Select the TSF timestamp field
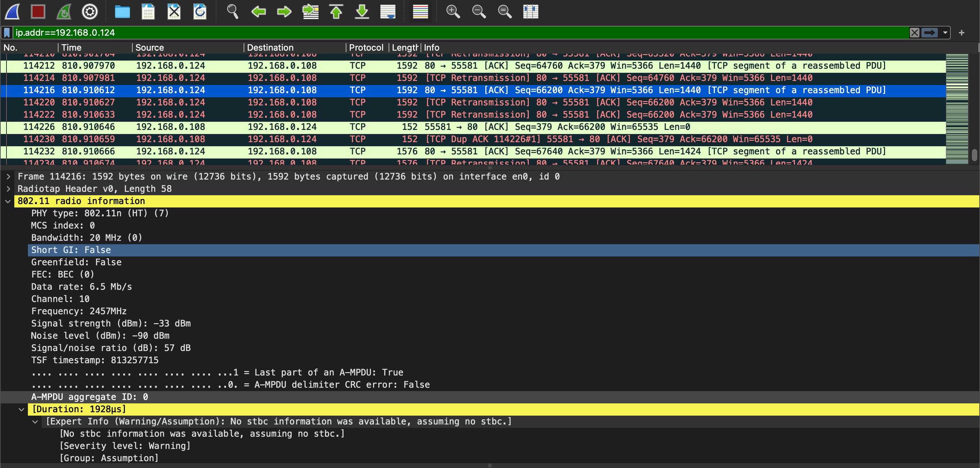This screenshot has width=980, height=468. (x=503, y=361)
